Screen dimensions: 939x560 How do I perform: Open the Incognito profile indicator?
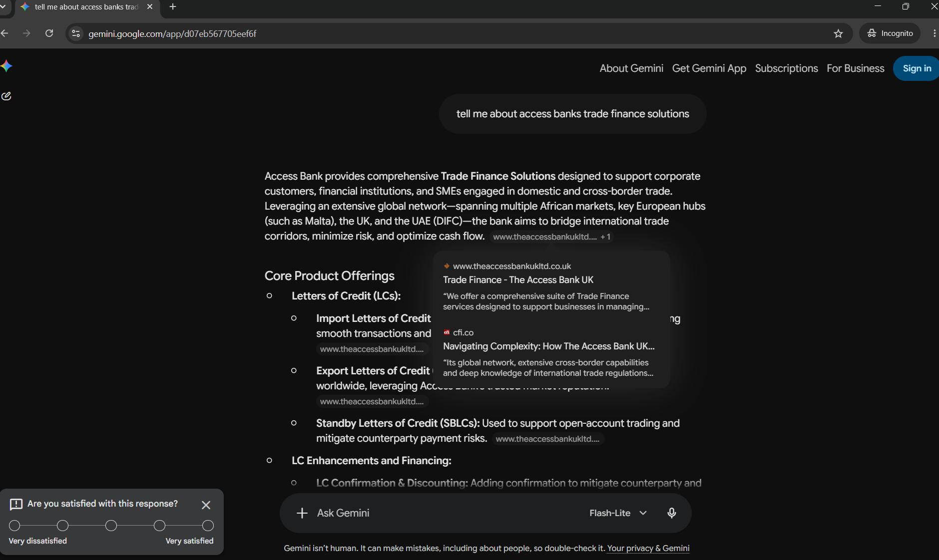pos(890,33)
